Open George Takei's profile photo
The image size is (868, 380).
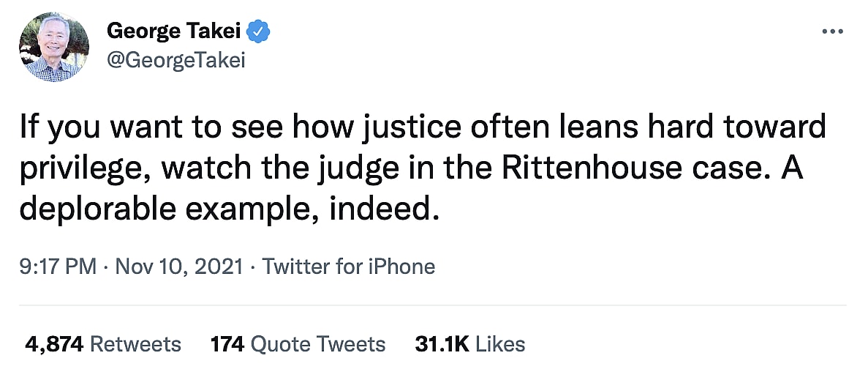(54, 45)
